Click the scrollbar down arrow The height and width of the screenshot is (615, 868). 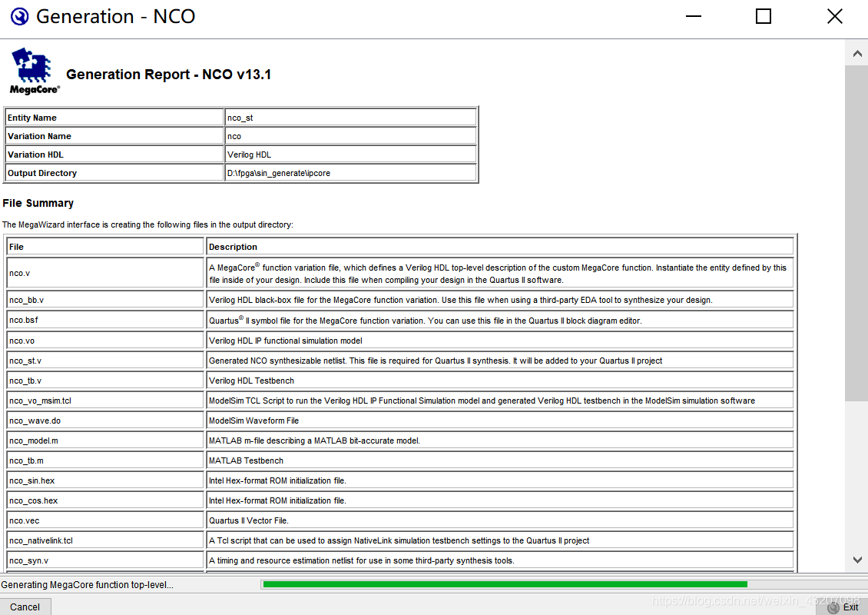pyautogui.click(x=857, y=560)
